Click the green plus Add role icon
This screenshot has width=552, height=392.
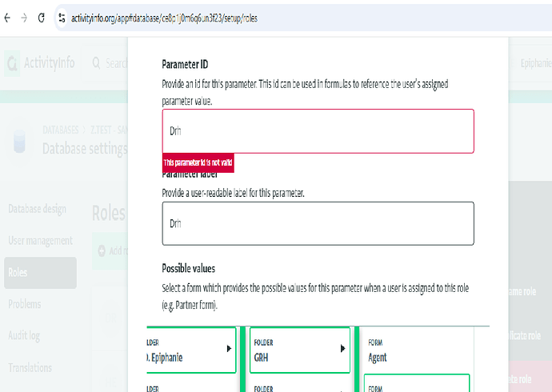pyautogui.click(x=102, y=250)
